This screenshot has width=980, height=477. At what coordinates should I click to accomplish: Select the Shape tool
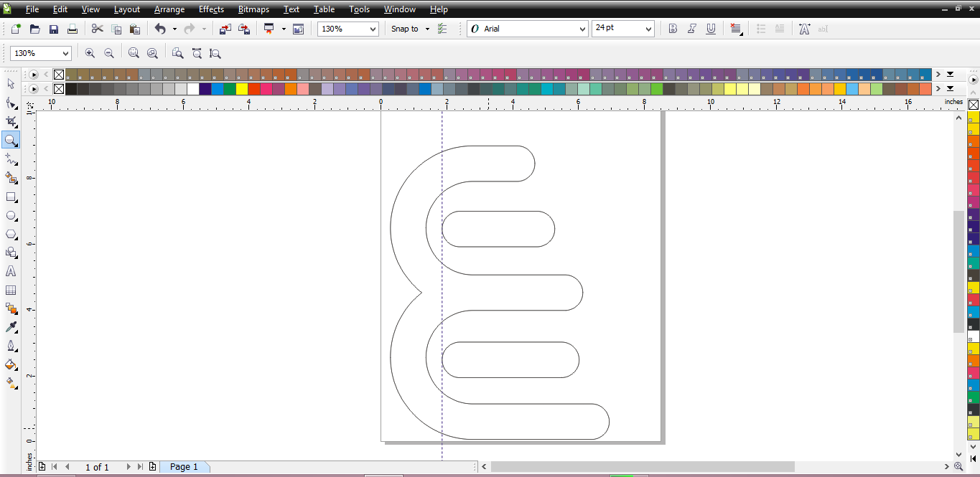point(11,103)
